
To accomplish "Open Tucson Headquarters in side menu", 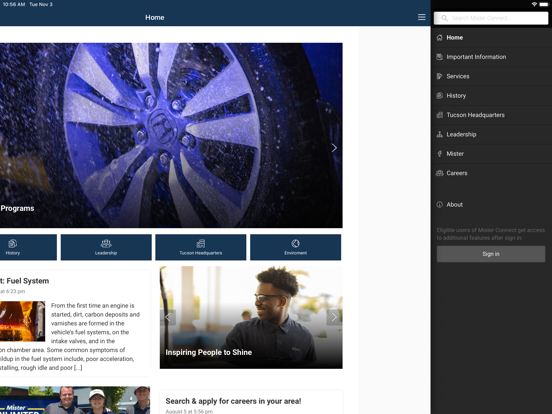I will tap(491, 115).
